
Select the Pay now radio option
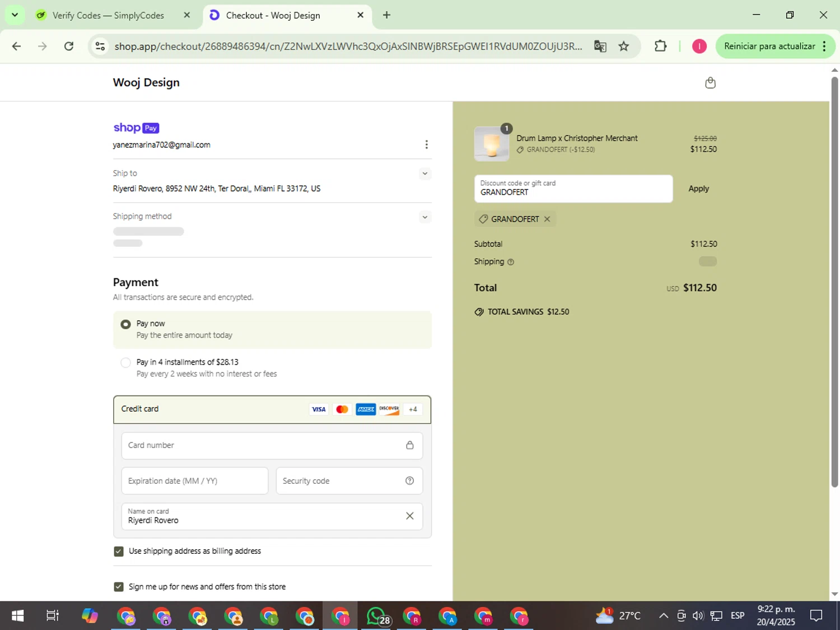point(125,324)
